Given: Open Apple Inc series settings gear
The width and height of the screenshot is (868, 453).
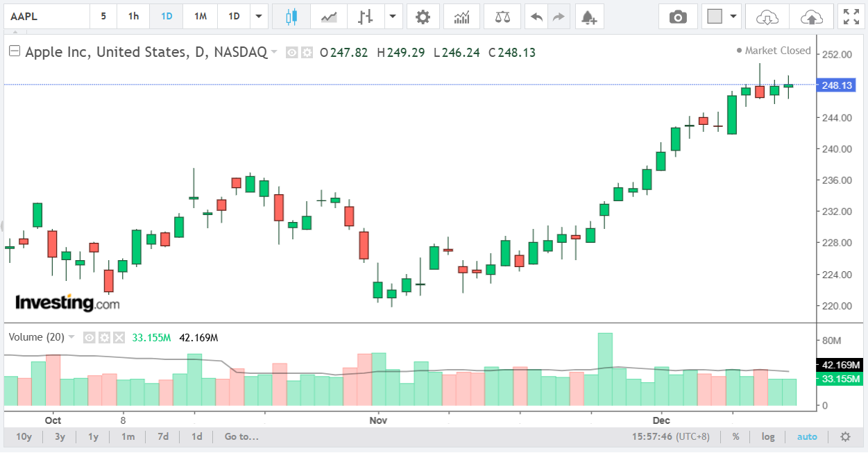Looking at the screenshot, I should click(x=307, y=53).
